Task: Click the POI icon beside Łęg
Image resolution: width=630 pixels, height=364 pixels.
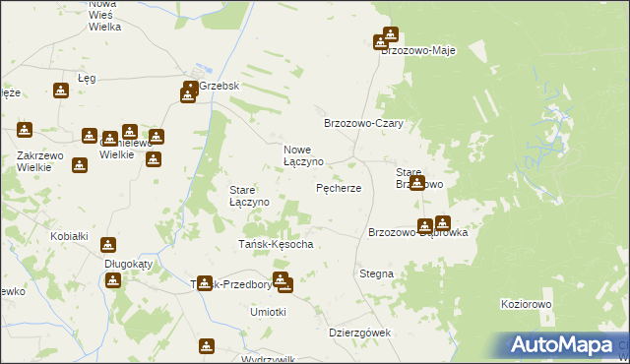Action: [x=61, y=91]
